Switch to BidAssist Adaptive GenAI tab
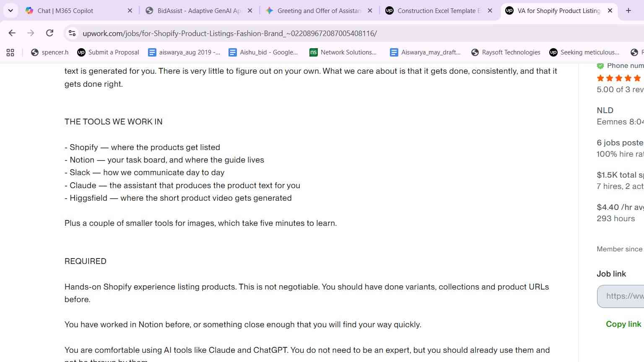Viewport: 644px width, 362px height. coord(194,10)
